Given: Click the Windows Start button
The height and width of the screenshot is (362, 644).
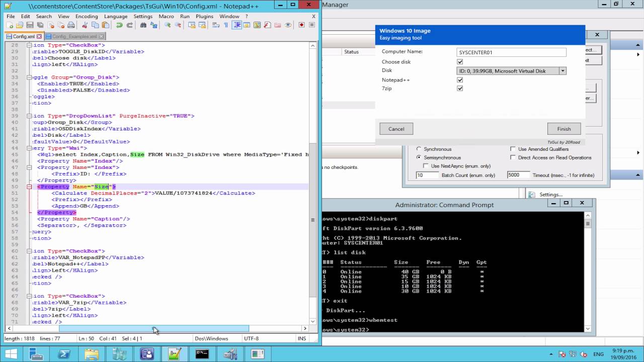Looking at the screenshot, I should 11,354.
